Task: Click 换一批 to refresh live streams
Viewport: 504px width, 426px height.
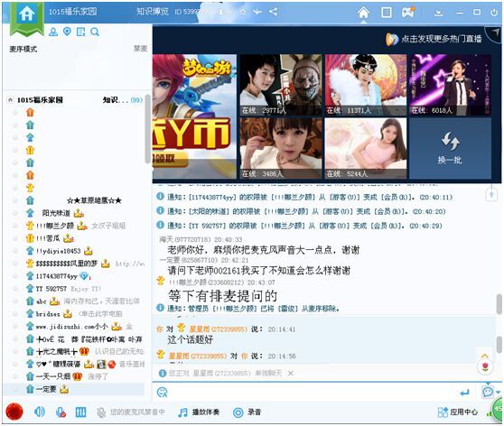Action: 450,148
